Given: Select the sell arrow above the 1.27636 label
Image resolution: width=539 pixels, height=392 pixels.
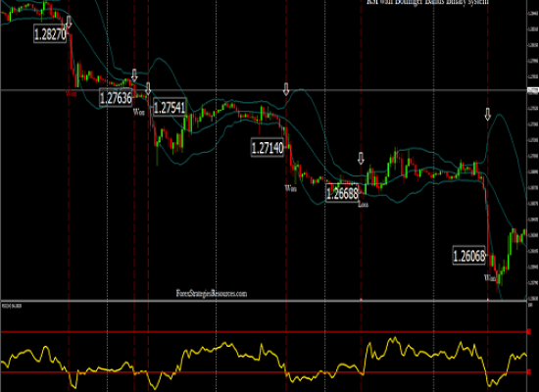Looking at the screenshot, I should pyautogui.click(x=134, y=75).
